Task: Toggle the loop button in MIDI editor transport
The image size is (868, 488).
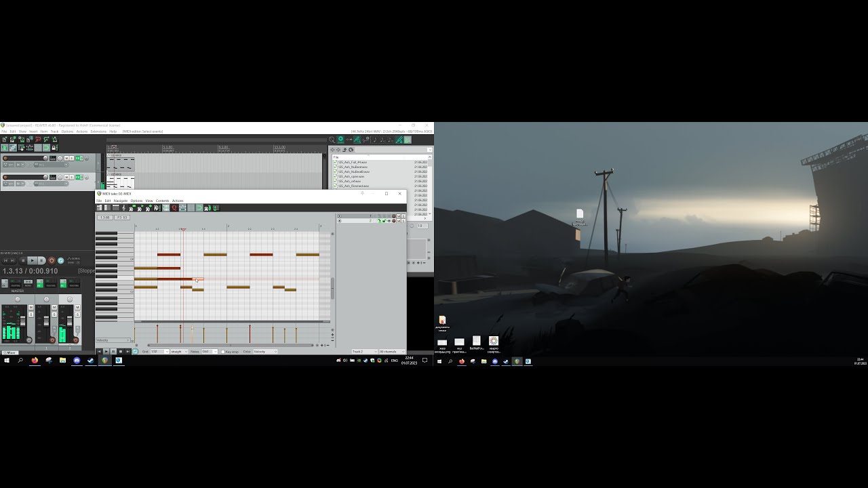Action: coord(135,352)
